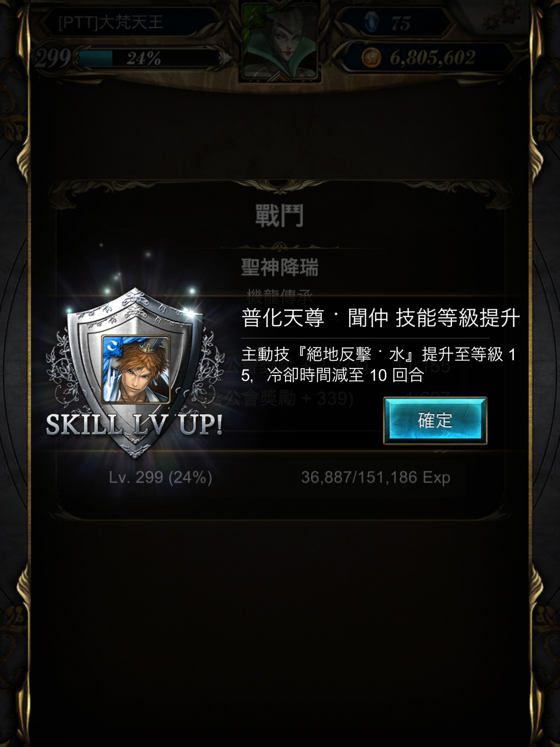
Task: Tap the player name [PTT]大梵天王
Action: tap(110, 23)
